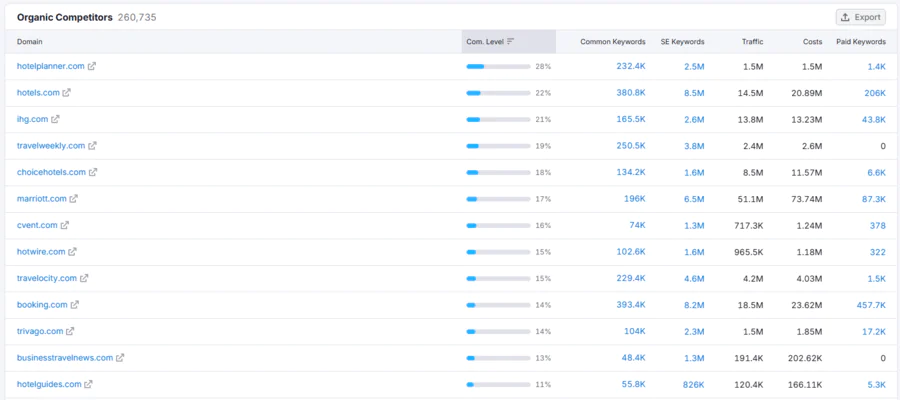Open external link icon beside hotwire.com

coord(72,251)
